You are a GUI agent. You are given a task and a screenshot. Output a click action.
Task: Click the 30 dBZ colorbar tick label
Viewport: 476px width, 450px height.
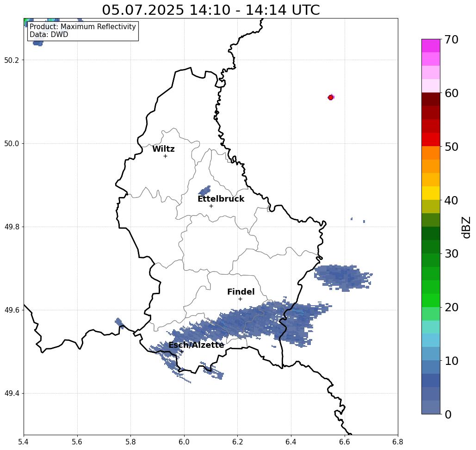click(451, 254)
